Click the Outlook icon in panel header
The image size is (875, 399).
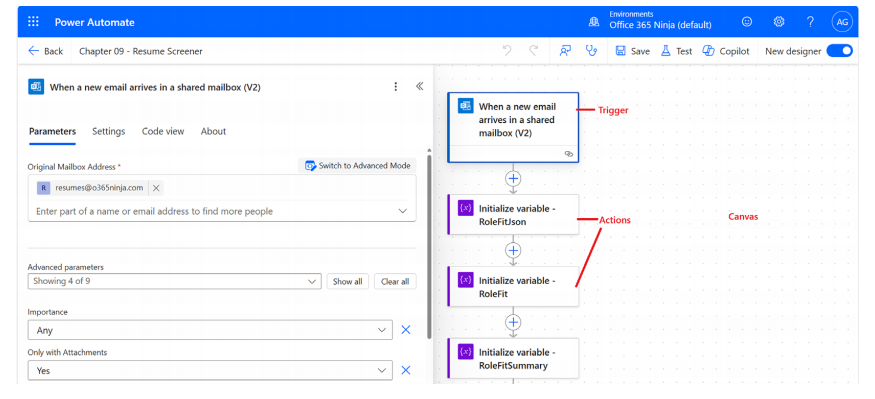(x=36, y=87)
